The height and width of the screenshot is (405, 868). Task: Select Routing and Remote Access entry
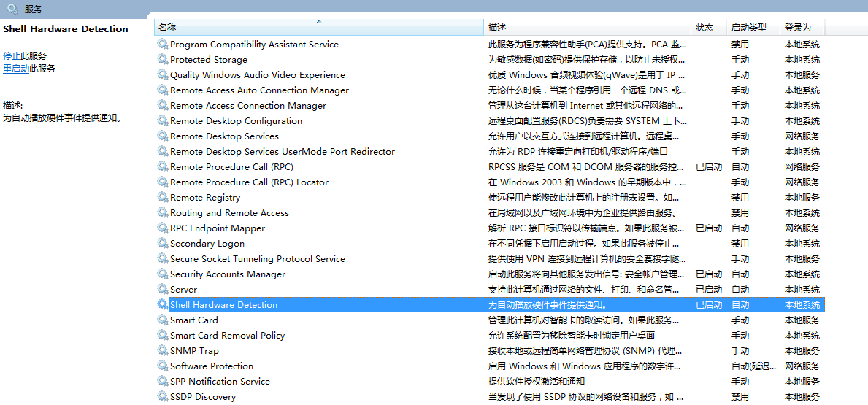pyautogui.click(x=229, y=213)
